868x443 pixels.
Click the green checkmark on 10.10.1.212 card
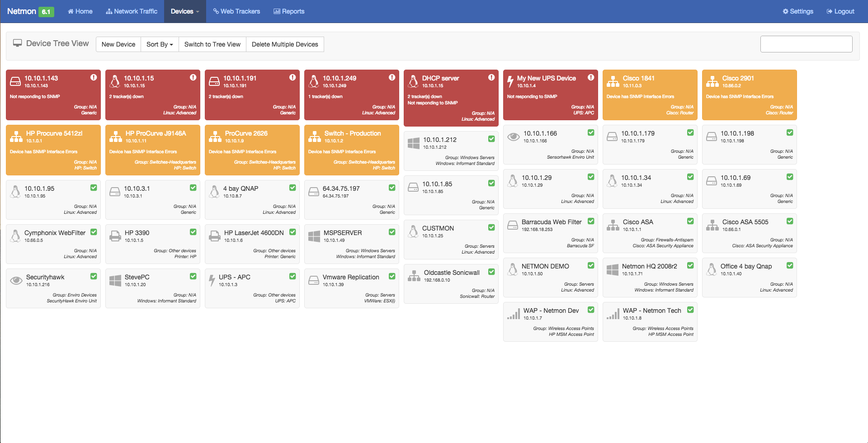[x=491, y=139]
